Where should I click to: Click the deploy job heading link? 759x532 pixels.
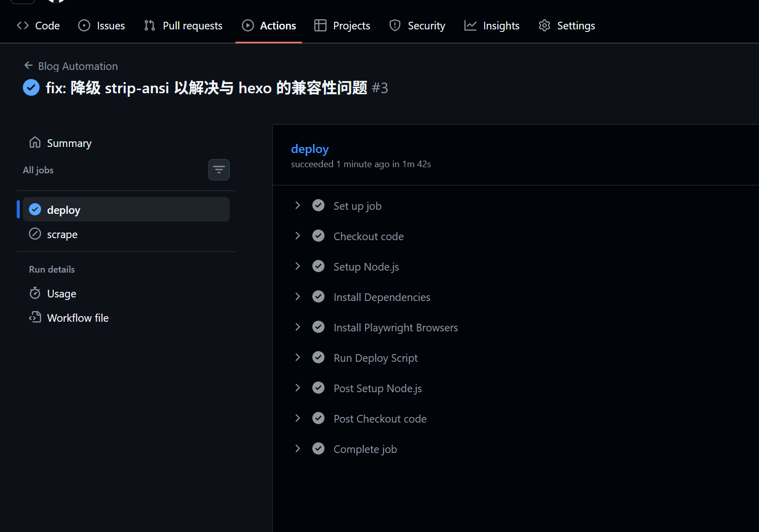(x=309, y=149)
